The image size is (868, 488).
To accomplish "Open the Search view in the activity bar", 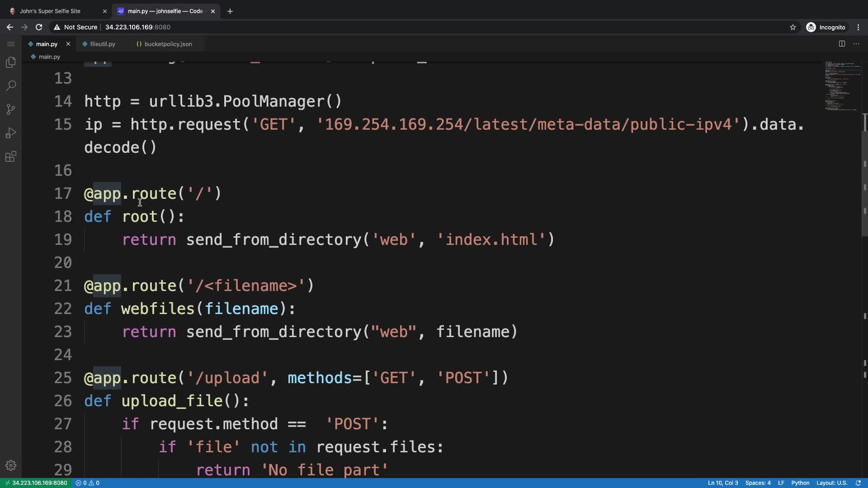I will (11, 86).
